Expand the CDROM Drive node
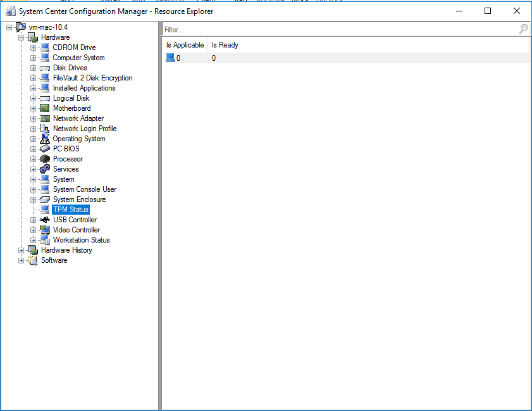Screen dimensions: 532x411 click(34, 47)
